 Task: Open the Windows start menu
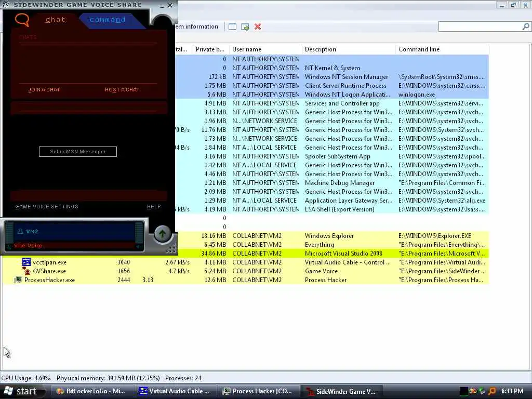click(x=22, y=391)
